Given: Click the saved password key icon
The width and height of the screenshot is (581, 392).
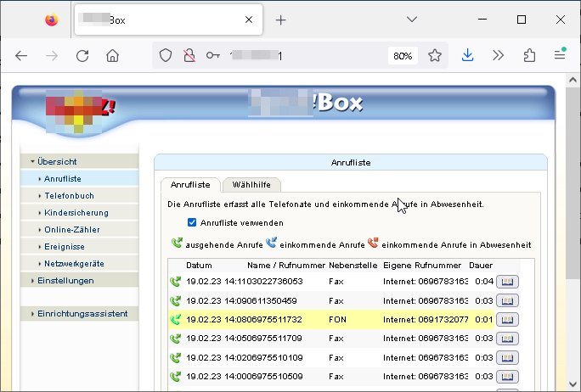Looking at the screenshot, I should pos(213,55).
